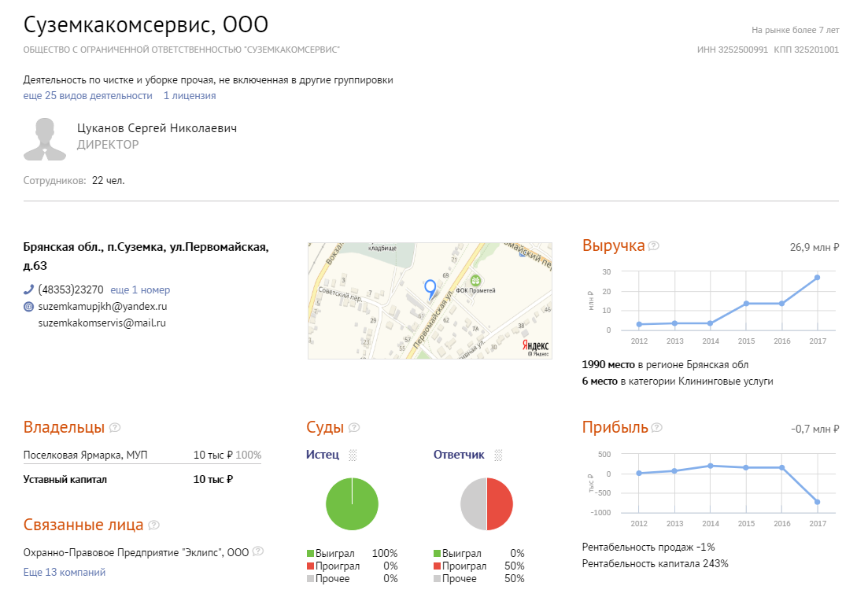
Task: Click the help icon after Эклипс, ООО
Action: (258, 551)
